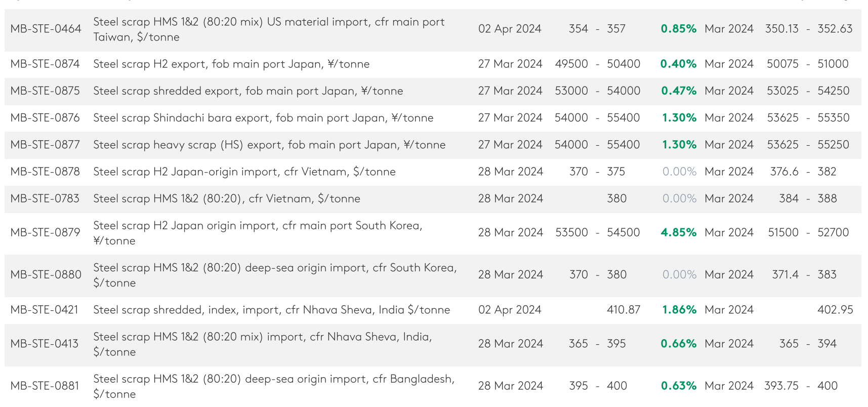The height and width of the screenshot is (407, 868).
Task: Click the 1.86% change for Nhava Sheva index
Action: point(679,310)
